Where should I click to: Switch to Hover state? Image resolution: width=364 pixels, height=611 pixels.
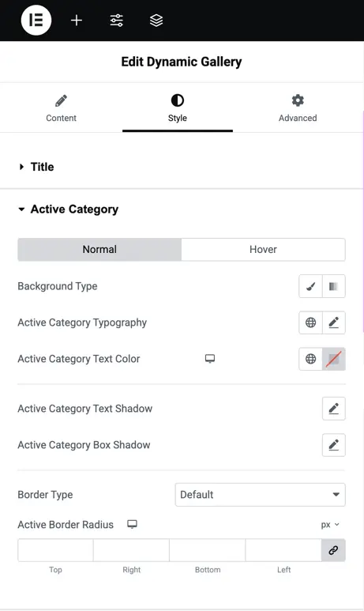[263, 250]
